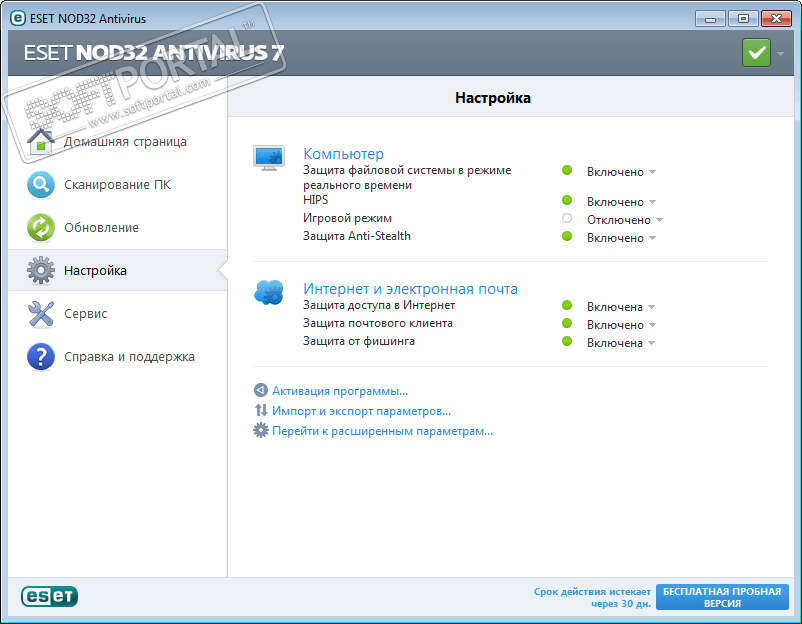The width and height of the screenshot is (802, 624).
Task: Click the Настройка gear icon in sidebar
Action: pos(41,271)
